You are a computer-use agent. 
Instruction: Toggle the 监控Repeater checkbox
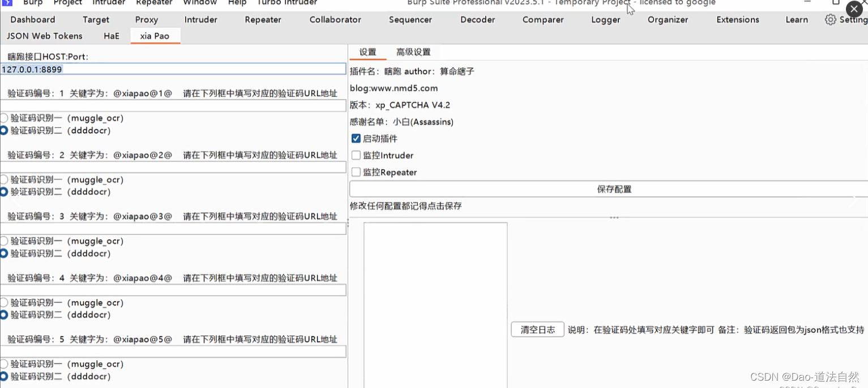pos(356,172)
